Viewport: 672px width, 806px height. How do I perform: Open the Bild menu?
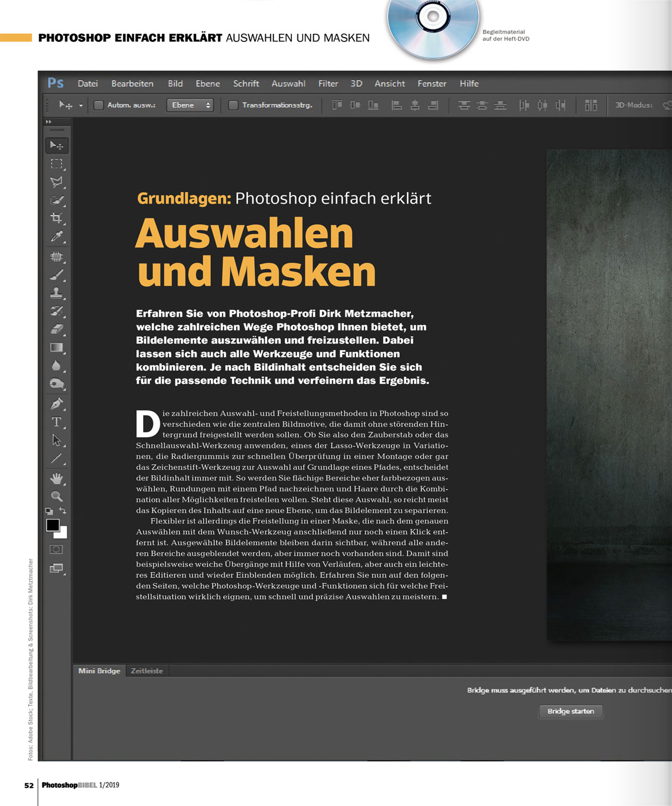click(175, 83)
